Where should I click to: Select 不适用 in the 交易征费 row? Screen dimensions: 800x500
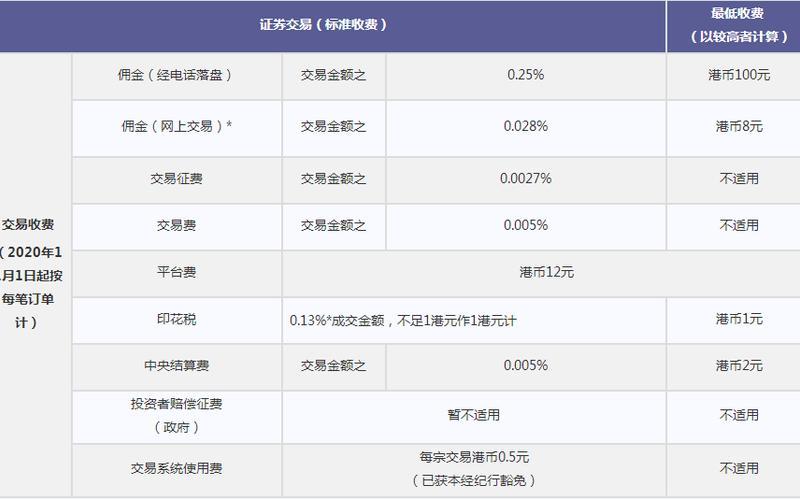pos(739,179)
